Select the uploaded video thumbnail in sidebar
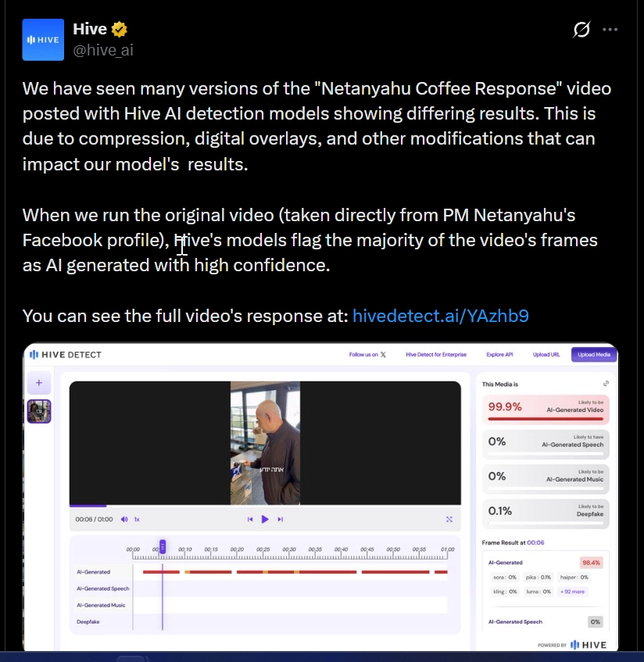 39,411
